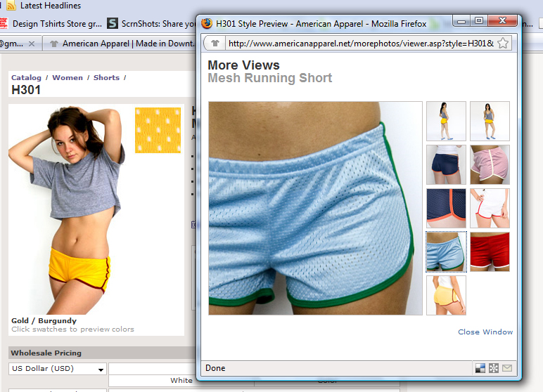
Task: Click the site favicon in the popup address bar
Action: (215, 44)
